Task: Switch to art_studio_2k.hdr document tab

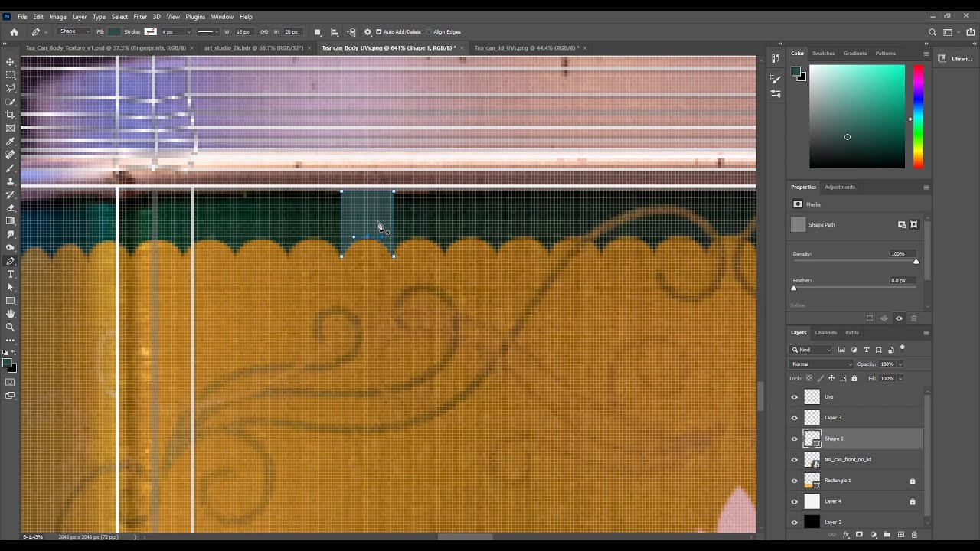Action: [x=253, y=48]
